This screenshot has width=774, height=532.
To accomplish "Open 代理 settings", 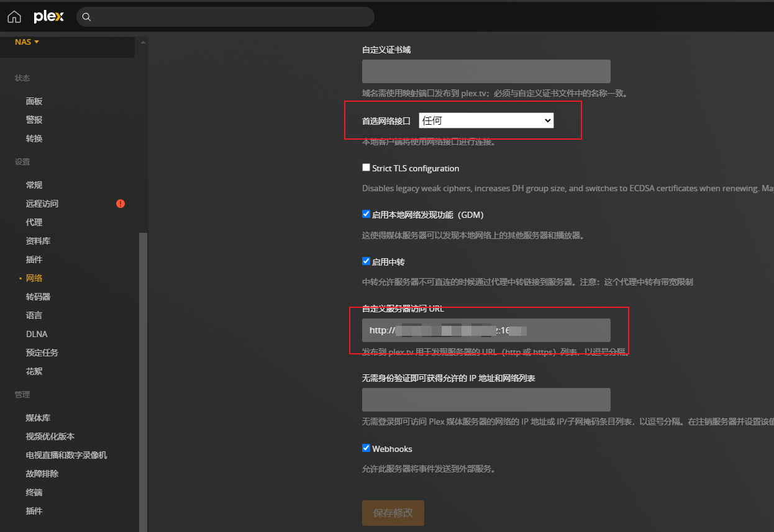I will click(34, 222).
